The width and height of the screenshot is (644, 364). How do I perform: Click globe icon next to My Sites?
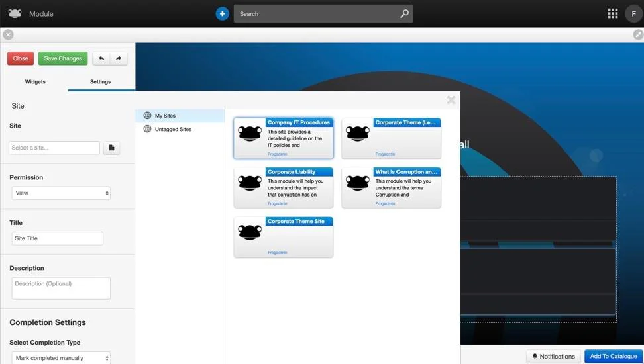click(x=147, y=116)
